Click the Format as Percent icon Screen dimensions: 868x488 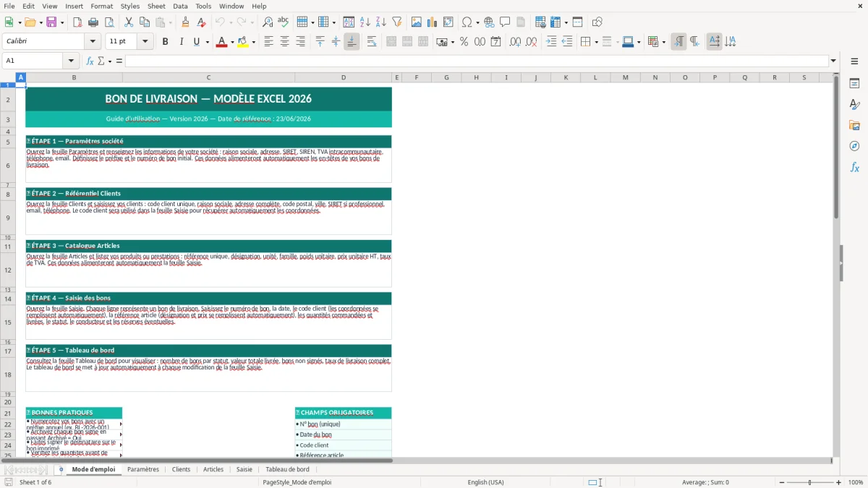coord(464,42)
